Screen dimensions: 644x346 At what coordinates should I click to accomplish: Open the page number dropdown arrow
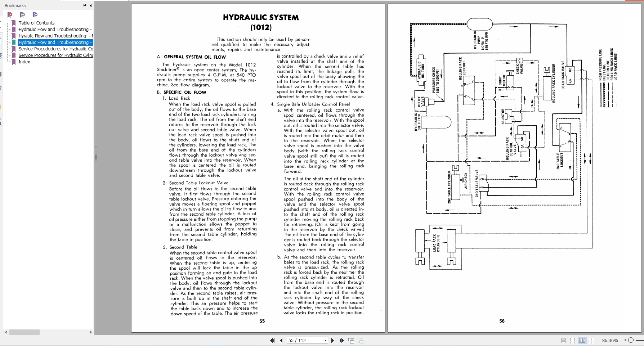(325, 340)
